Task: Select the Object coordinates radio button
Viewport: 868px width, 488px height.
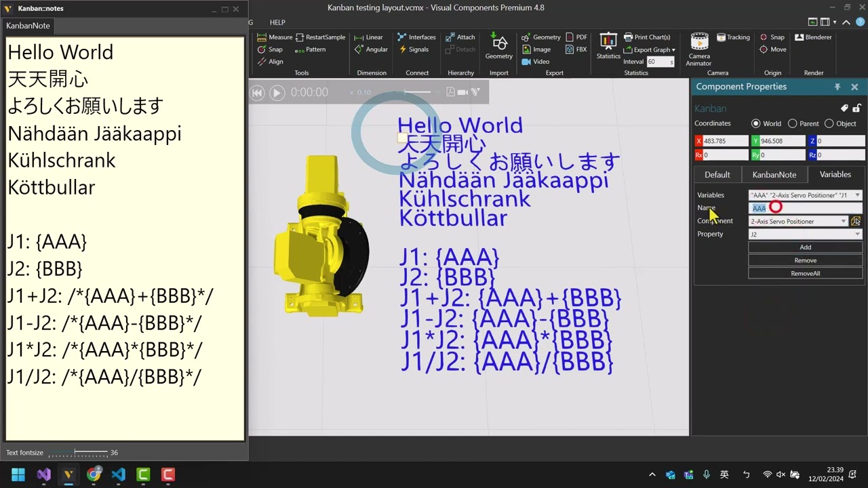Action: point(829,124)
